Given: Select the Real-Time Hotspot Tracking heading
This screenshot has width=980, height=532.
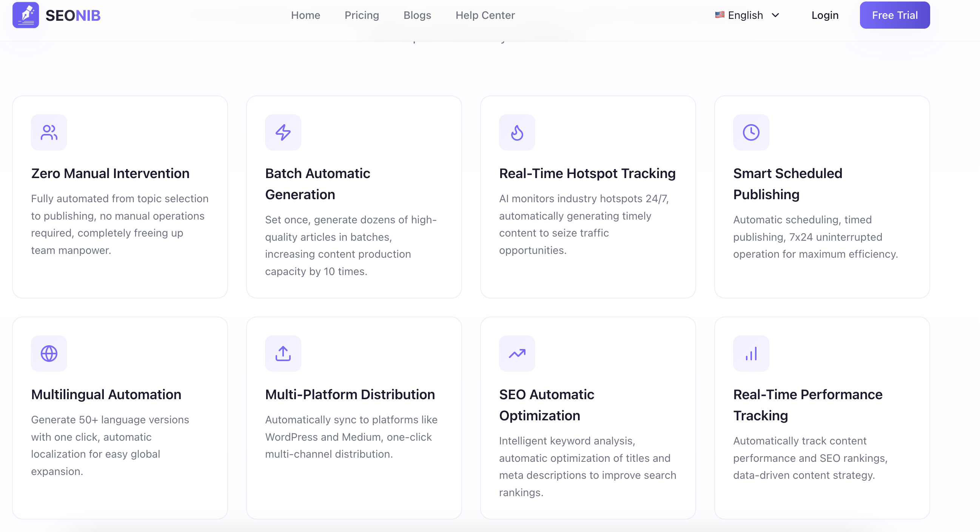Looking at the screenshot, I should tap(587, 174).
